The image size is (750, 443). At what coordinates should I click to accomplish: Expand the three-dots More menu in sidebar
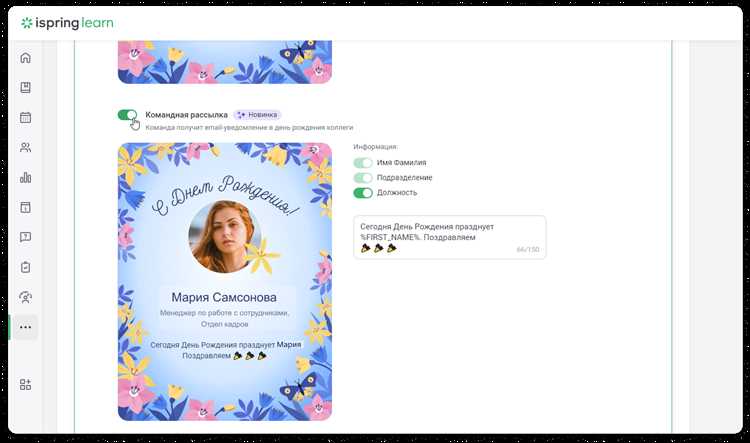pos(25,327)
